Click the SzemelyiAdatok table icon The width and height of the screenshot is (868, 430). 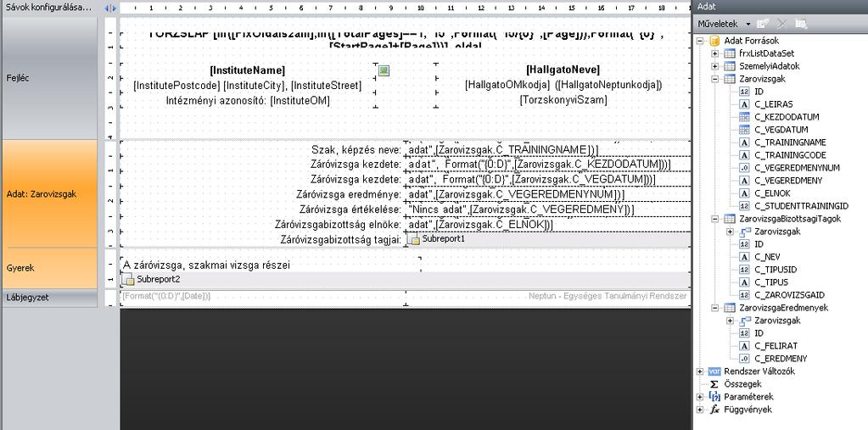coord(730,66)
